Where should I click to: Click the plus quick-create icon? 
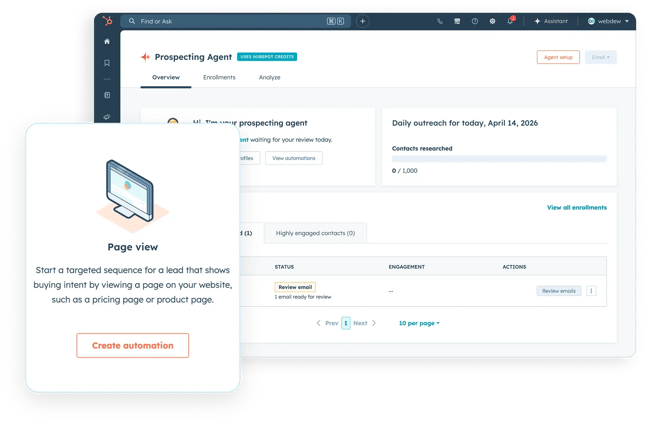[x=363, y=21]
